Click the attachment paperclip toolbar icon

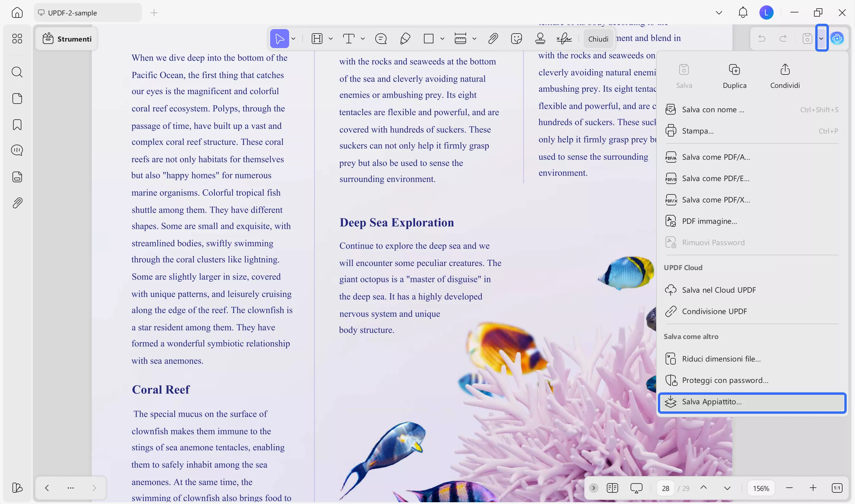[493, 39]
